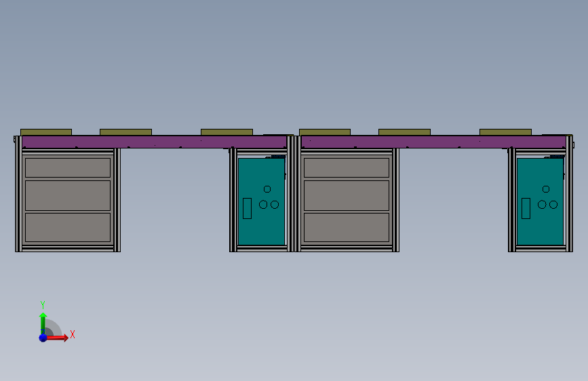Click the green Y axis arrow of the triad

43,322
